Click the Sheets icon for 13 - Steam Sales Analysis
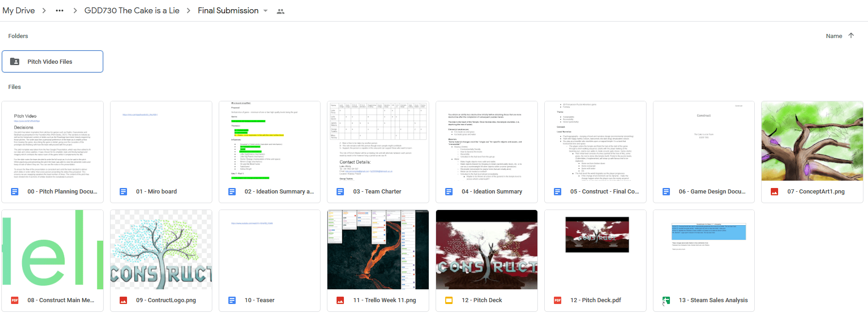 666,300
